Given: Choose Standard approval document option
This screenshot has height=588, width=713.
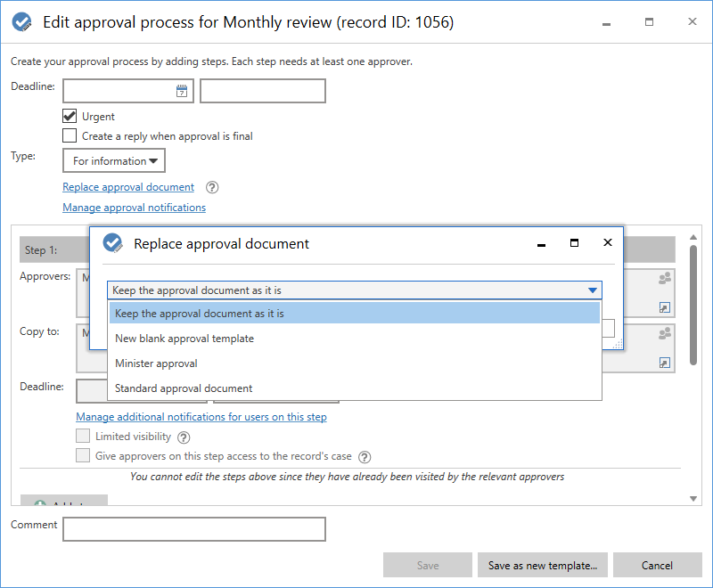Looking at the screenshot, I should 355,388.
